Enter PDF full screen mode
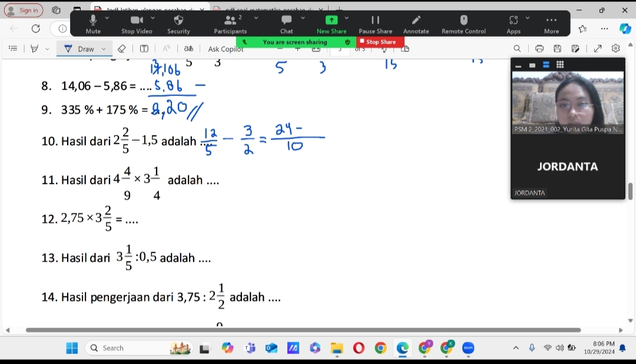 coord(598,49)
